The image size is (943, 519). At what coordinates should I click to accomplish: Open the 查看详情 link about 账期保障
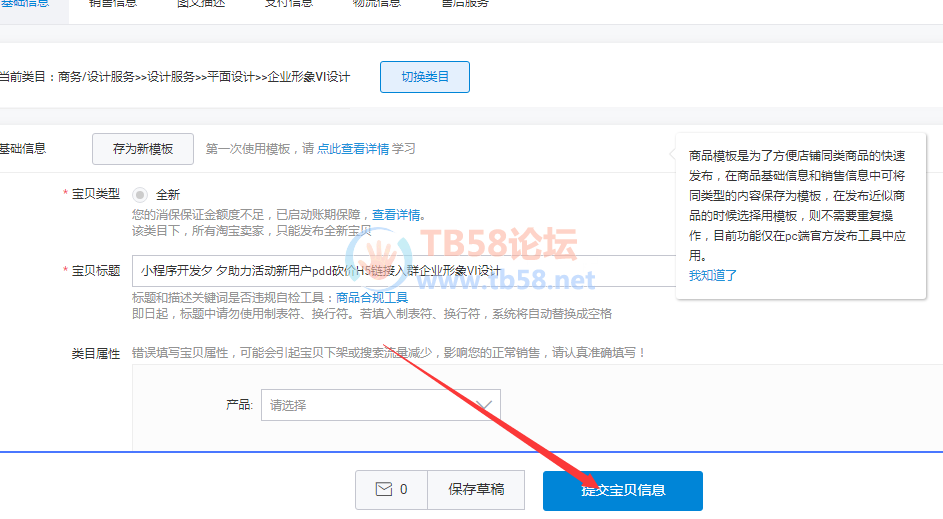pyautogui.click(x=396, y=215)
